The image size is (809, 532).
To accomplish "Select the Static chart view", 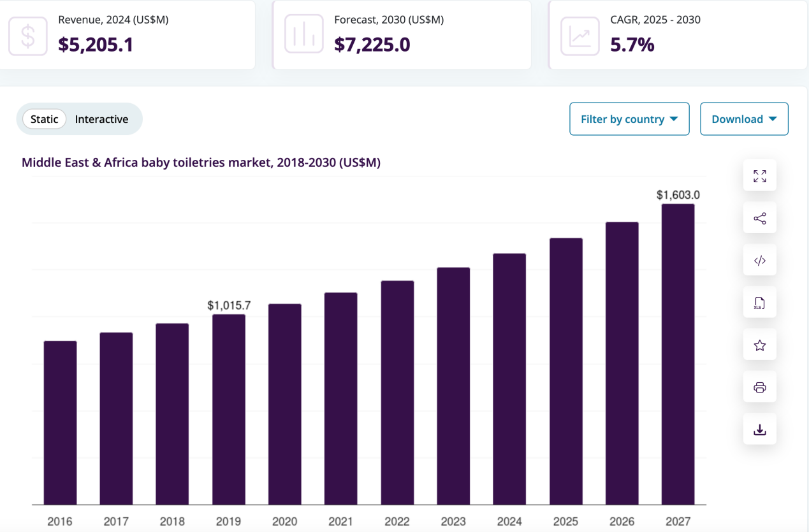I will click(45, 119).
